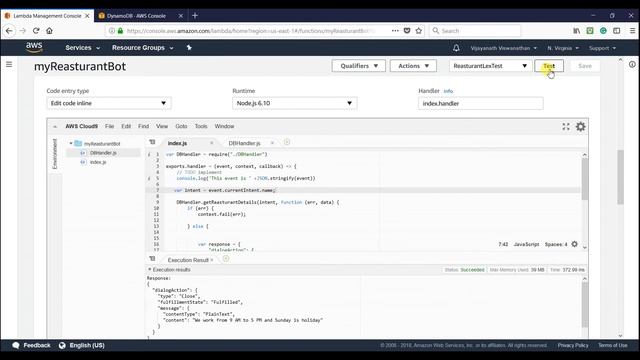
Task: Collapse the Cloud9 menu bar arrow
Action: 55,127
